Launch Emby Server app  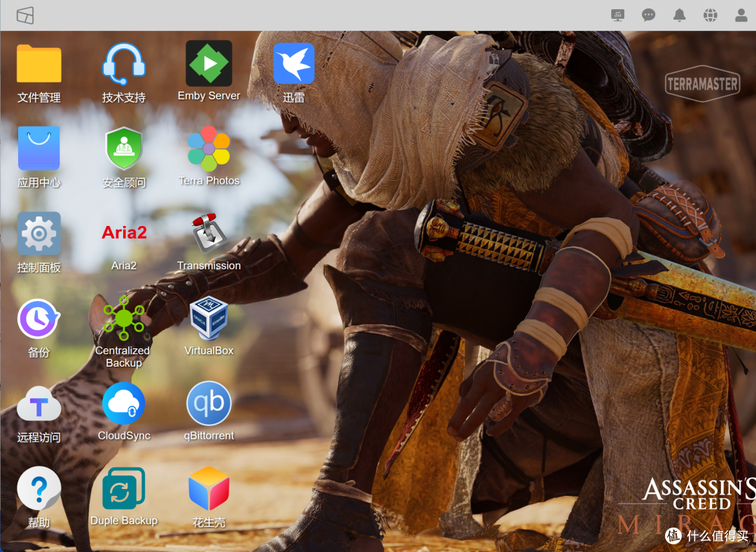click(209, 63)
